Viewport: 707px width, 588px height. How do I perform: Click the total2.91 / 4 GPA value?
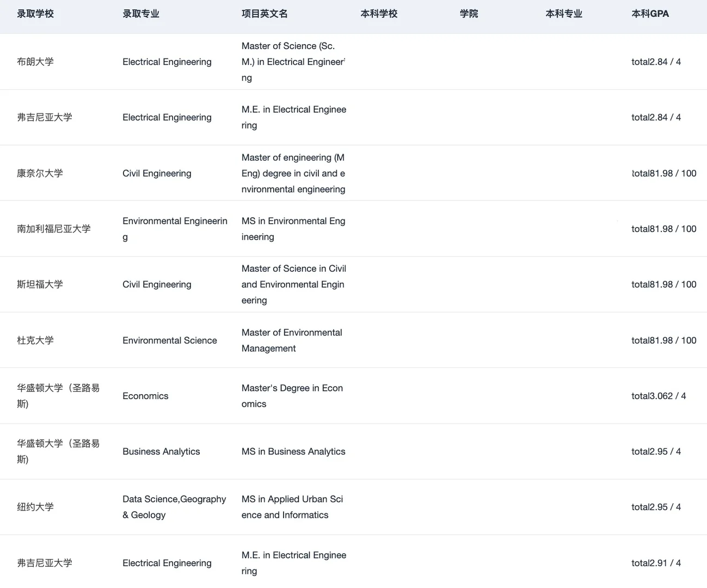(656, 563)
